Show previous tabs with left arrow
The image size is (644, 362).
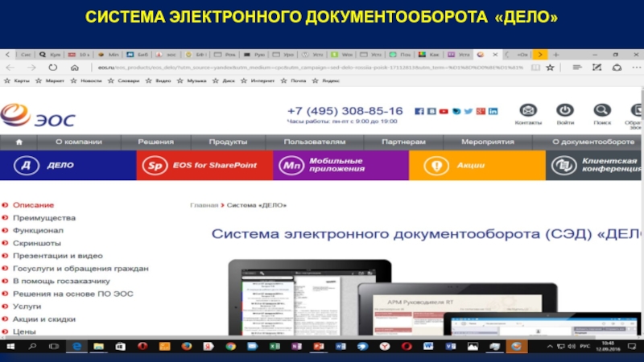point(7,55)
